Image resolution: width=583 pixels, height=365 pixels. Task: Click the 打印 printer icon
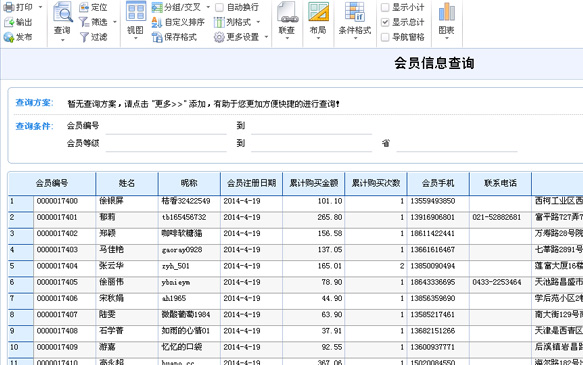(9, 7)
